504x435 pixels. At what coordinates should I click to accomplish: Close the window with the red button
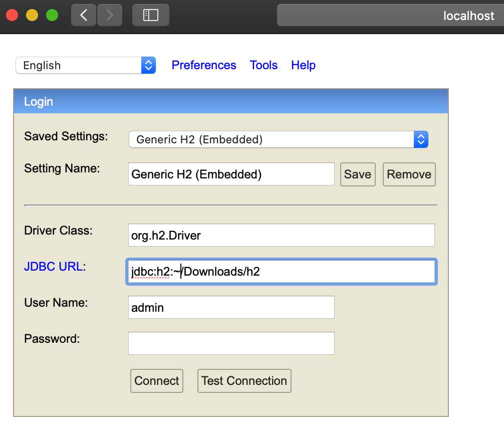click(12, 15)
